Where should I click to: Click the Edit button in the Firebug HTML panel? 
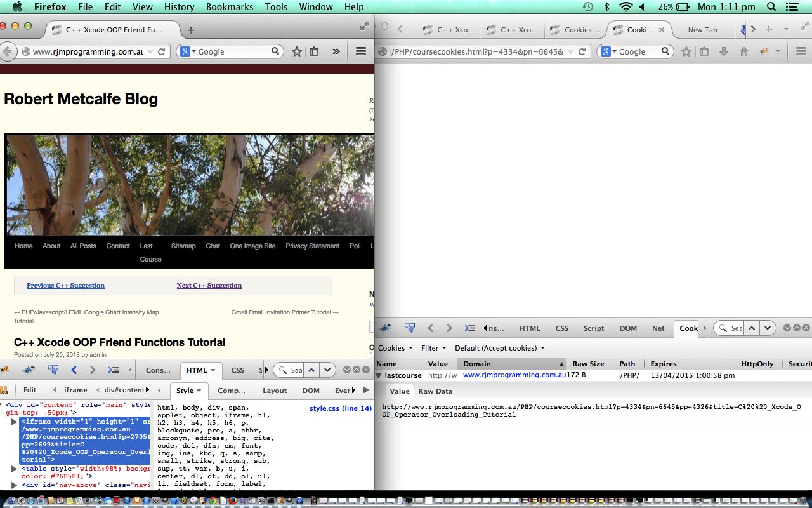pyautogui.click(x=30, y=390)
